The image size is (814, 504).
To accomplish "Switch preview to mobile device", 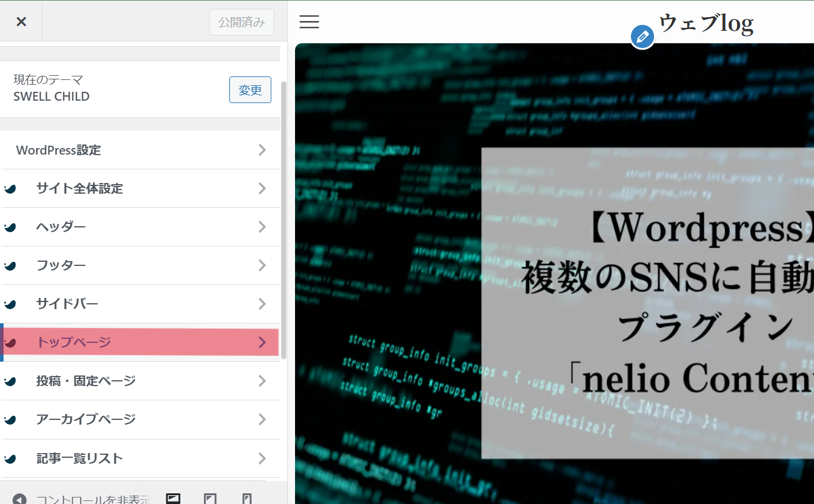I will (x=248, y=499).
